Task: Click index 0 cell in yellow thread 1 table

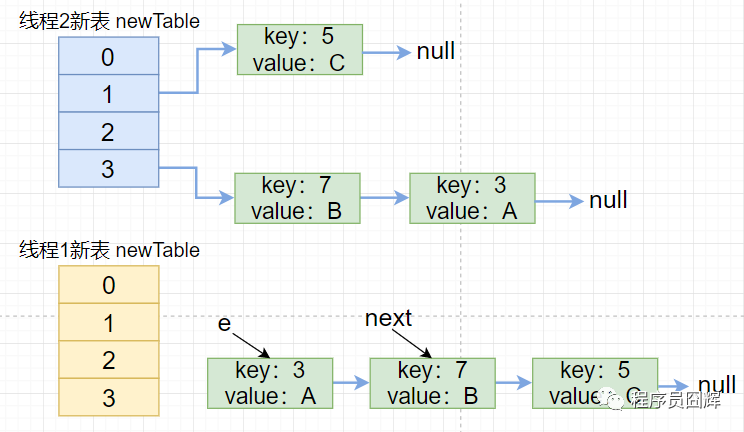Action: 108,286
